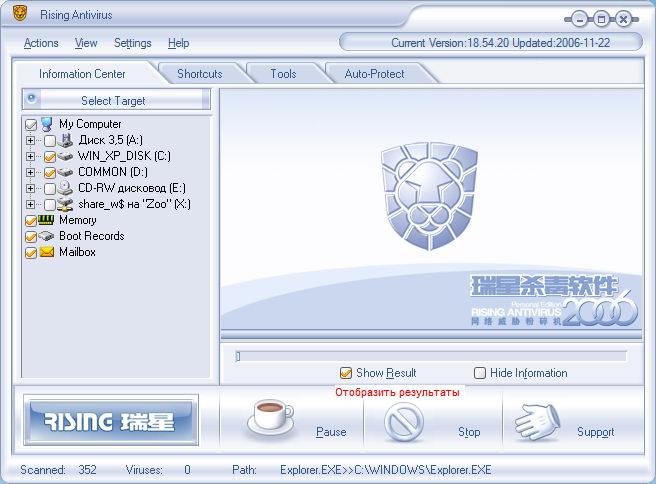Click the Current Version update info box

[x=491, y=42]
